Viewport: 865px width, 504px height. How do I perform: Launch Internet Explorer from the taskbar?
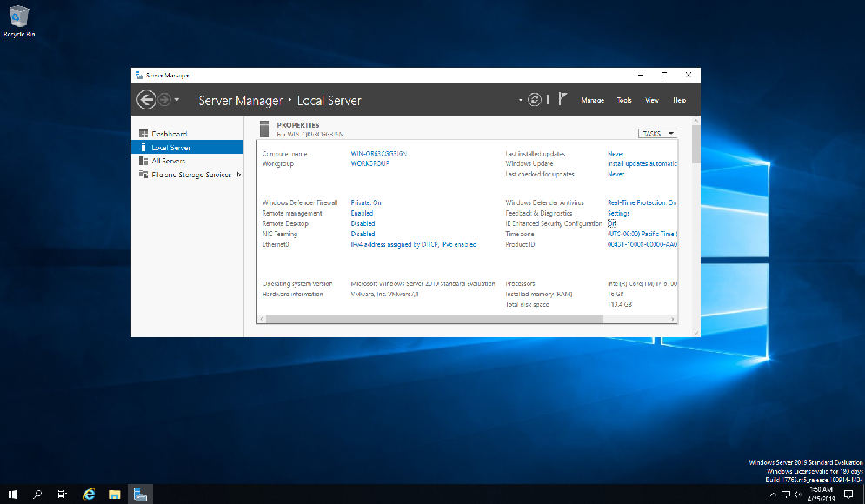click(88, 494)
